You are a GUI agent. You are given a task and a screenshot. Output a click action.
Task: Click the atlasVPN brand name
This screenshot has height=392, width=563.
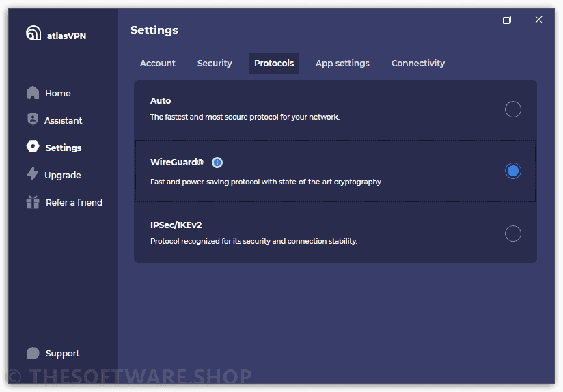66,36
